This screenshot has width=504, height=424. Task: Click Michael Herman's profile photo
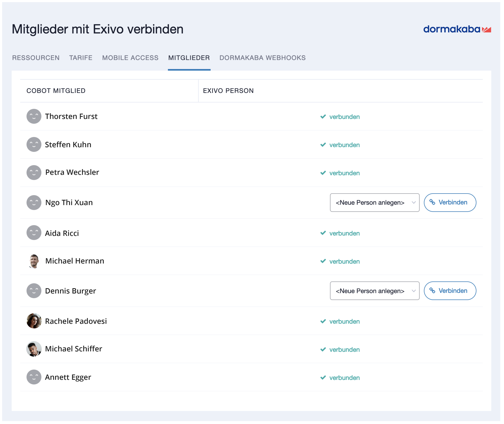(34, 261)
